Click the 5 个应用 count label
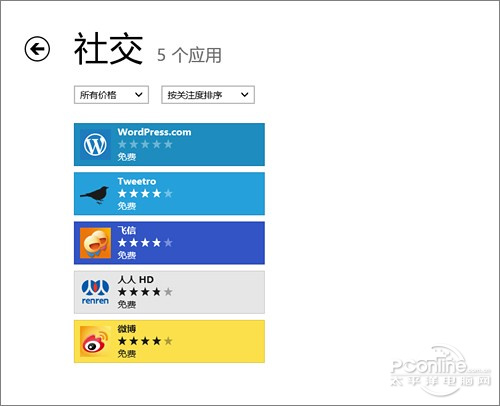 coord(189,55)
